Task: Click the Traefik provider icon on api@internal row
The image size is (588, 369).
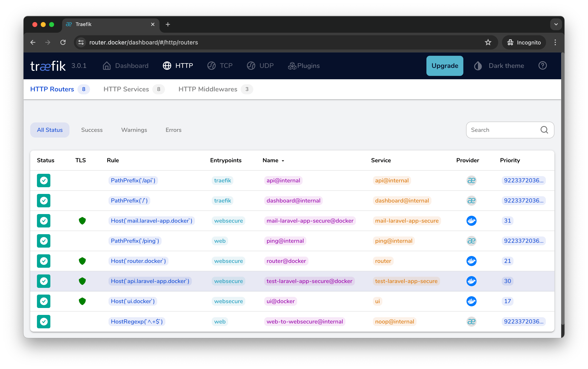Action: click(x=471, y=181)
